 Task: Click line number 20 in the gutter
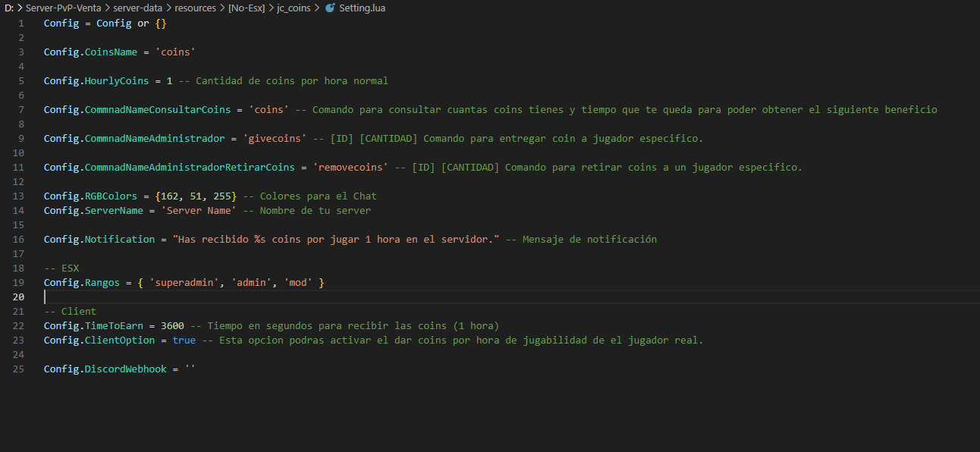click(x=18, y=297)
